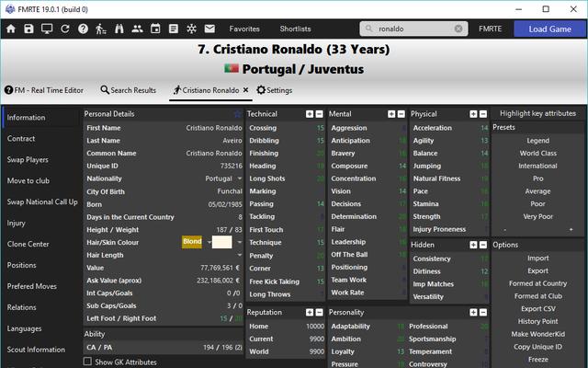Click the Born date 05/02/1985

tap(225, 204)
